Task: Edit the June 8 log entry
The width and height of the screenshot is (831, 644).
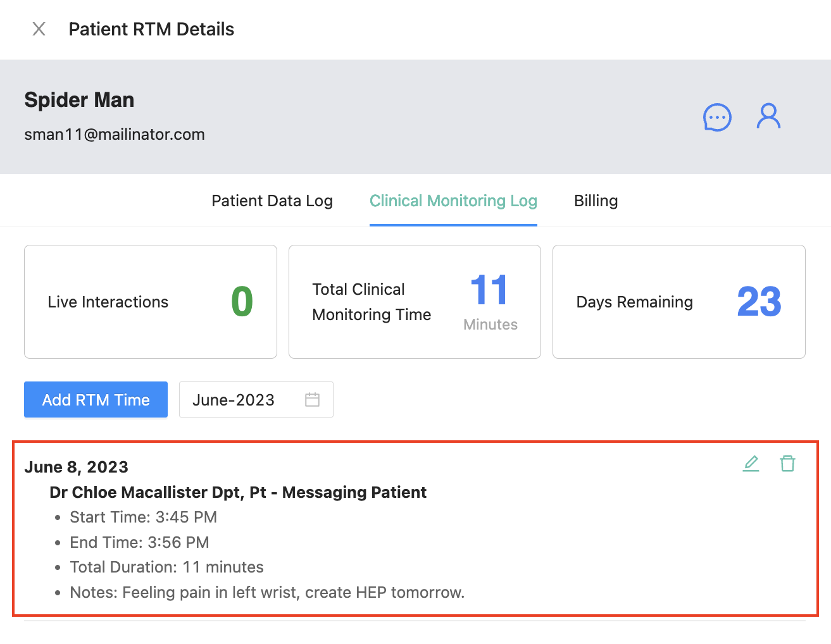Action: (x=751, y=464)
